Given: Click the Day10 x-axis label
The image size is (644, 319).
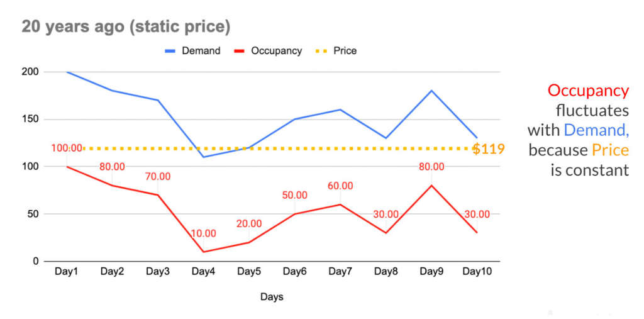Looking at the screenshot, I should click(477, 272).
